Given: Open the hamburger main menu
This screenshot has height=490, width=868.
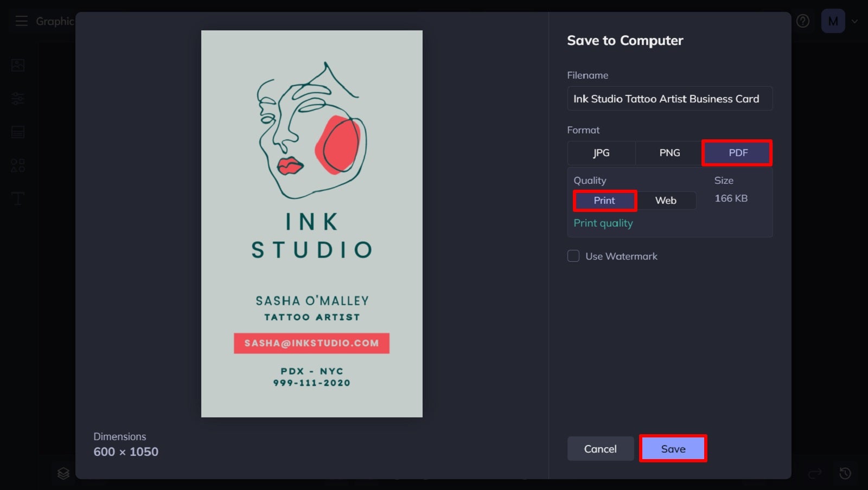Looking at the screenshot, I should (21, 21).
